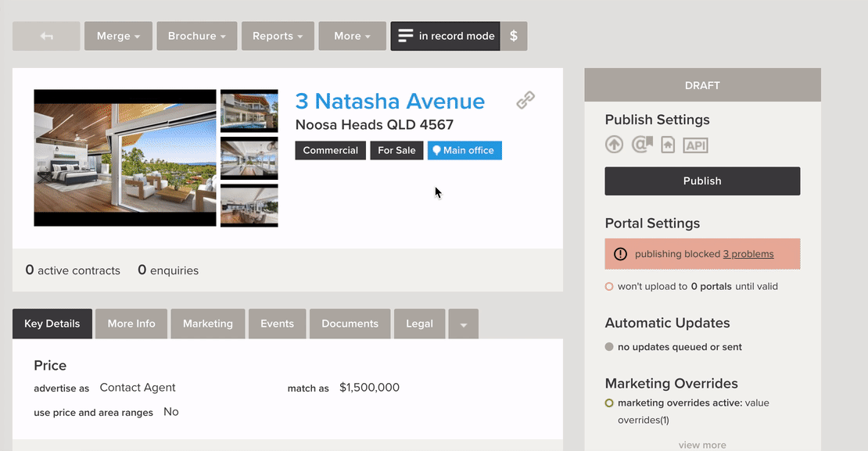This screenshot has width=868, height=451.
Task: Click the API publish icon
Action: coord(695,145)
